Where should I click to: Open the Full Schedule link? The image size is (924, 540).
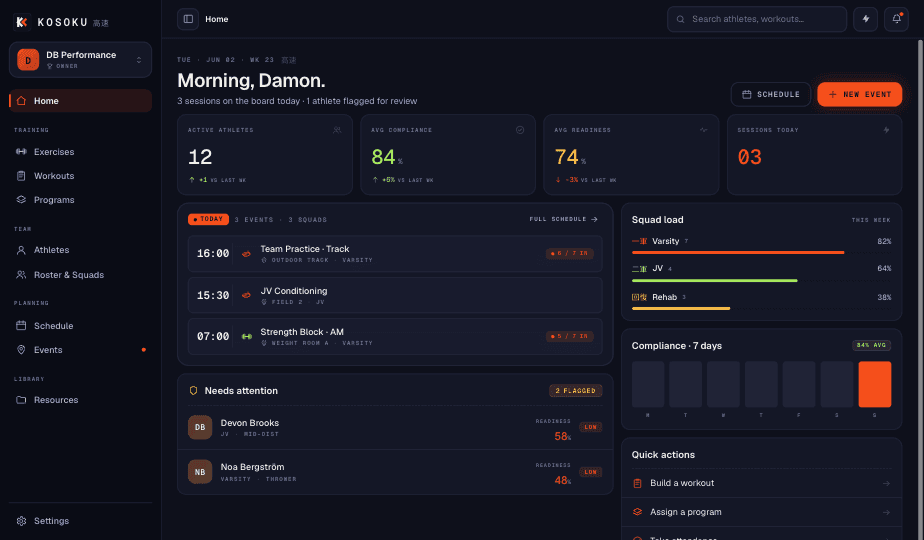point(563,219)
